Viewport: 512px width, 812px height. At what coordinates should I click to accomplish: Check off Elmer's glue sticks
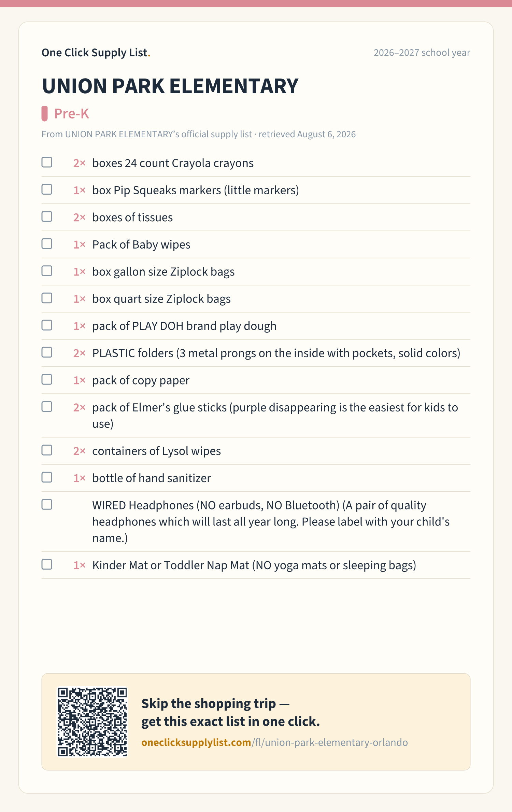(x=47, y=407)
